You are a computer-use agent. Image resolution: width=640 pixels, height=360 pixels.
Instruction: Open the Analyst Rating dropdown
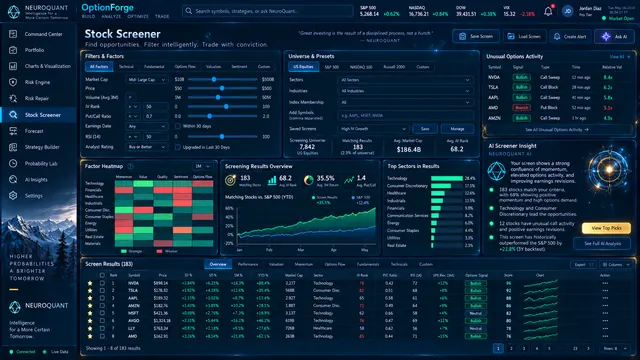coord(147,147)
